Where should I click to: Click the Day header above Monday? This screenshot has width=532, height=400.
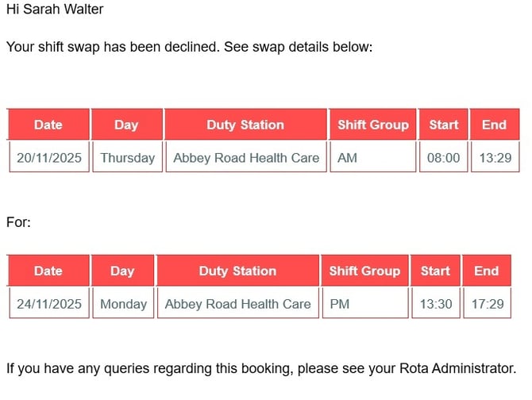tap(122, 271)
